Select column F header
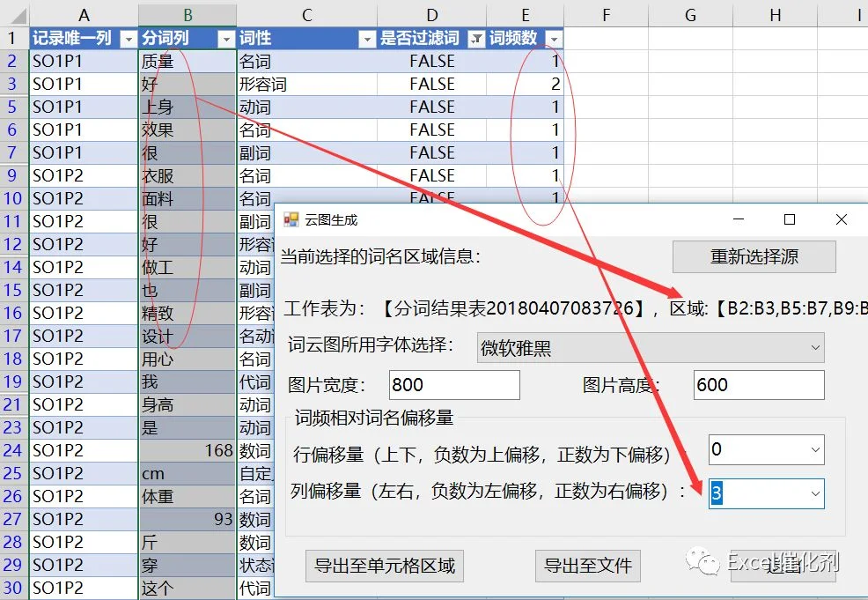The width and height of the screenshot is (868, 600). [x=607, y=15]
